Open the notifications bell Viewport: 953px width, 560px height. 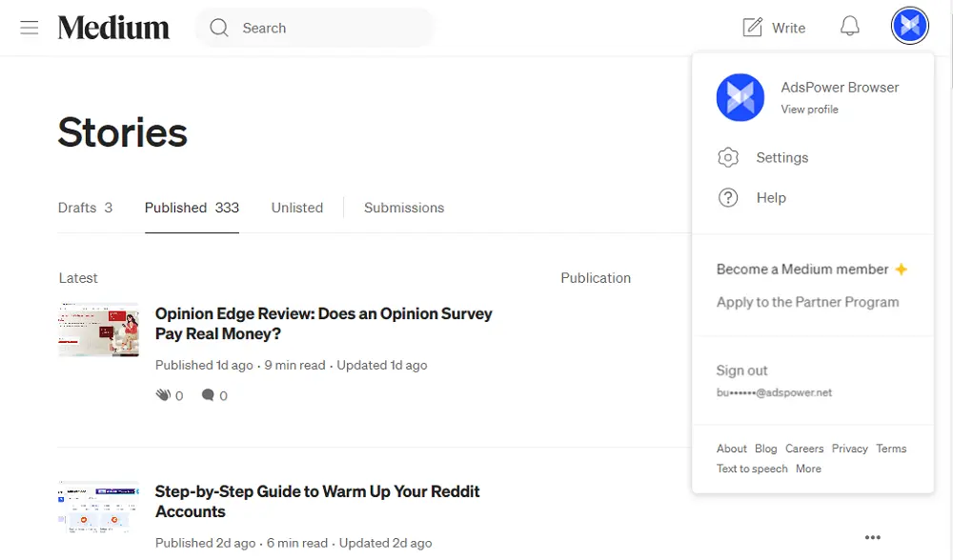point(849,27)
